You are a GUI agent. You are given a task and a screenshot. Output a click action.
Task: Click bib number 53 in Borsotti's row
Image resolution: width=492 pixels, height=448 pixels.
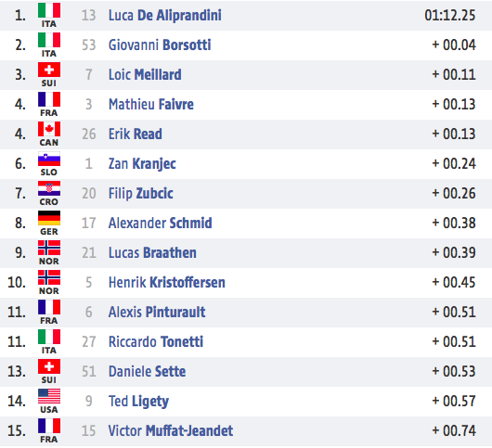point(88,45)
